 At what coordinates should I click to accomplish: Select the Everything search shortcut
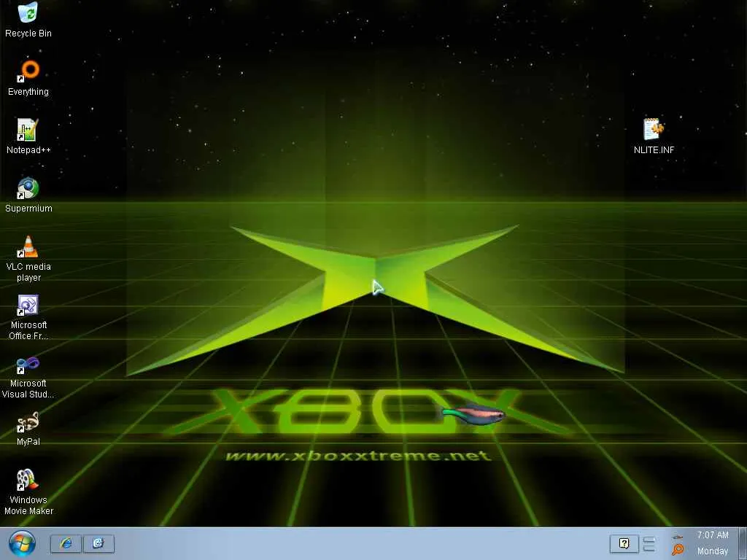(28, 79)
